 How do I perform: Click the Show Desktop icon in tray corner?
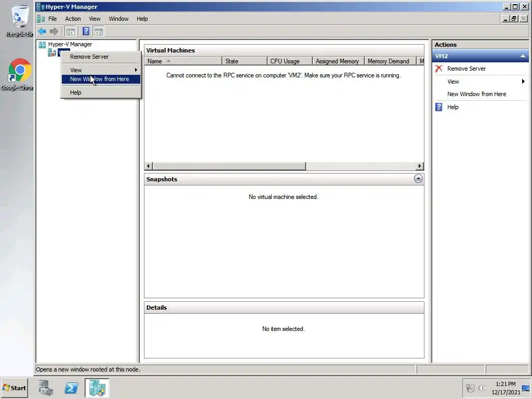tap(526, 388)
